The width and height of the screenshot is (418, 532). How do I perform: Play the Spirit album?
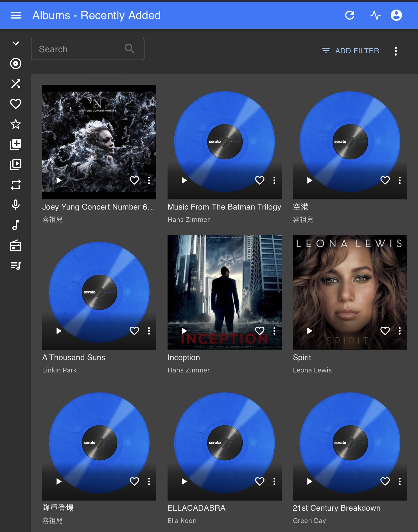(x=310, y=331)
